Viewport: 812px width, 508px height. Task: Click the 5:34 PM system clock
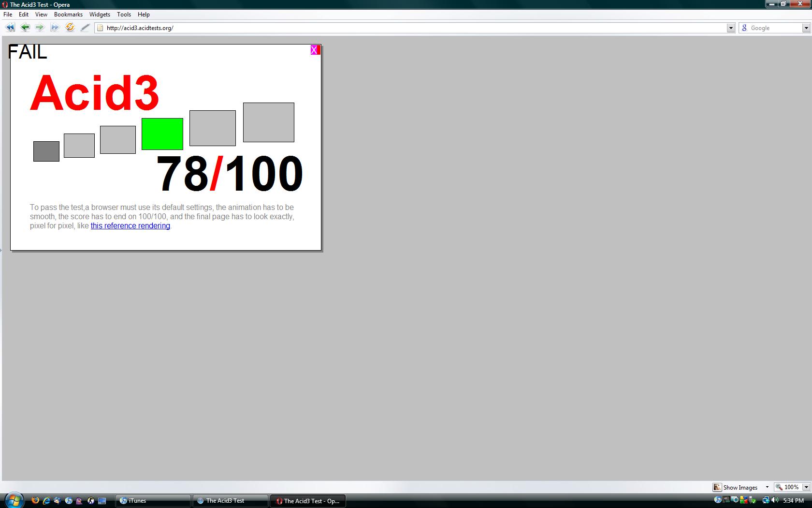[x=793, y=500]
